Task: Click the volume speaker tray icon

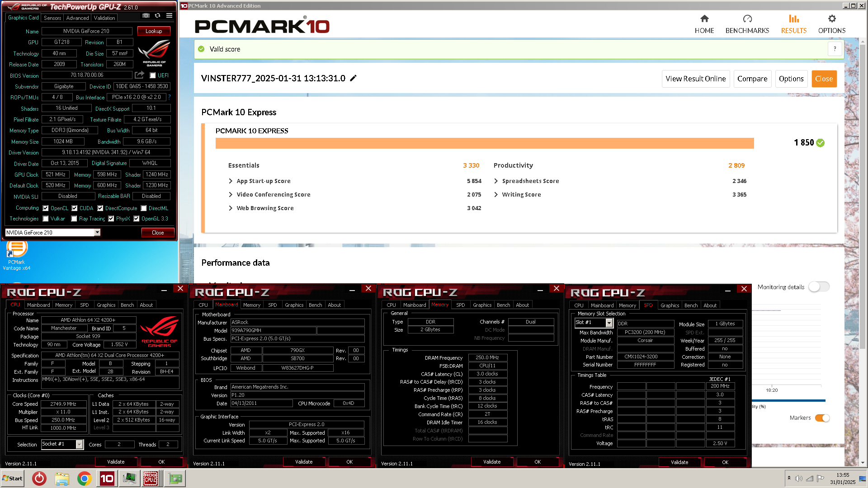Action: [x=799, y=479]
